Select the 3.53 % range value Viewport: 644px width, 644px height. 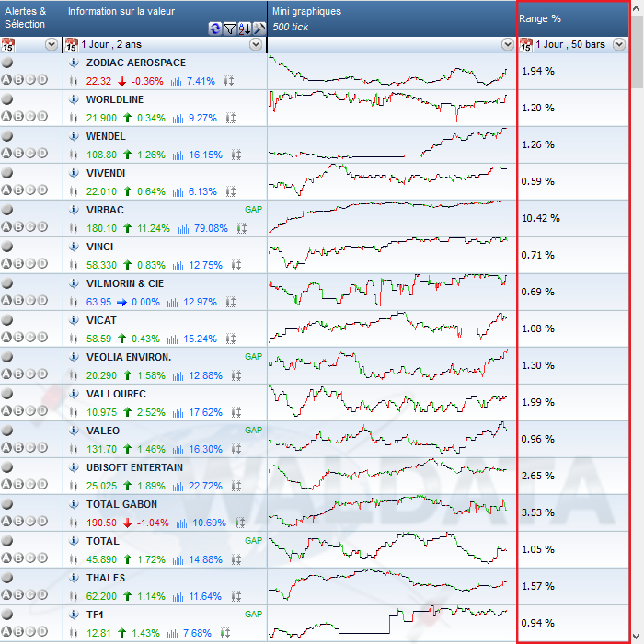click(537, 512)
